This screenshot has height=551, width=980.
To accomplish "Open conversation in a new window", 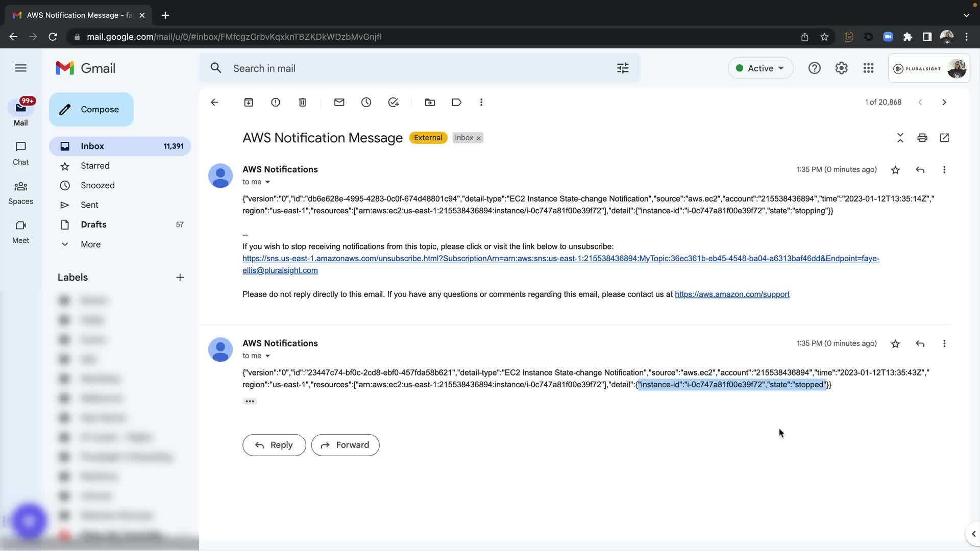I will (944, 138).
